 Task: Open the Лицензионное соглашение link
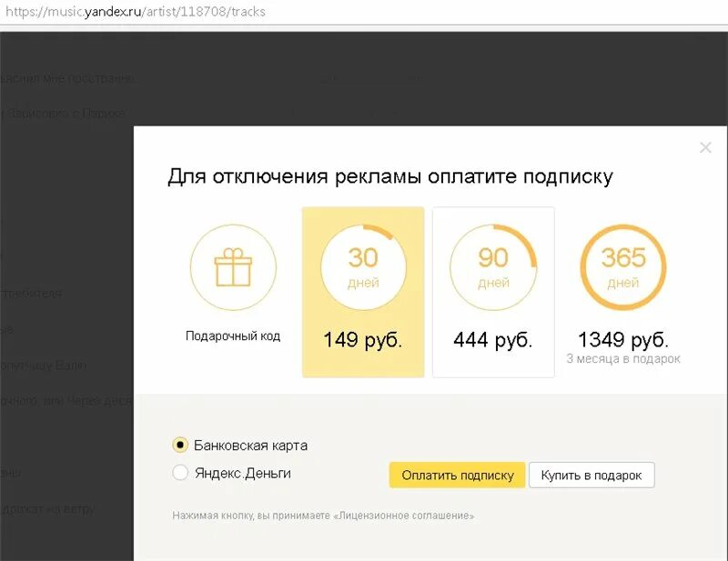point(404,516)
